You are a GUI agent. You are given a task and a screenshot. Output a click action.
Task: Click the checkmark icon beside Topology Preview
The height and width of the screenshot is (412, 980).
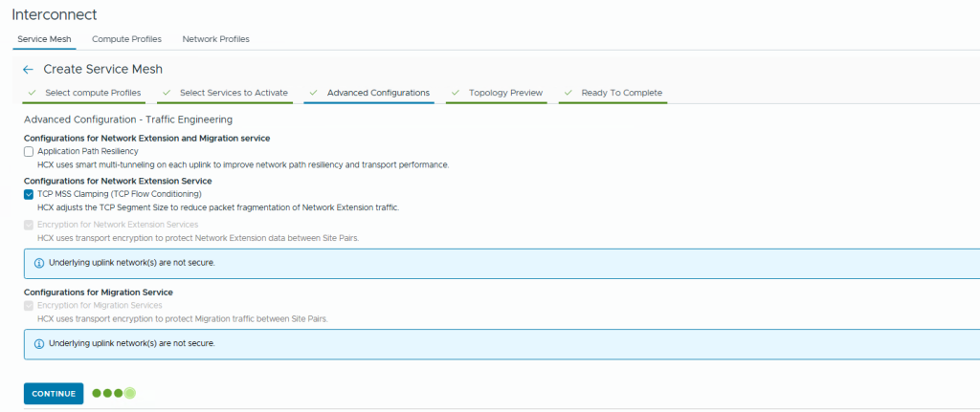pyautogui.click(x=456, y=93)
